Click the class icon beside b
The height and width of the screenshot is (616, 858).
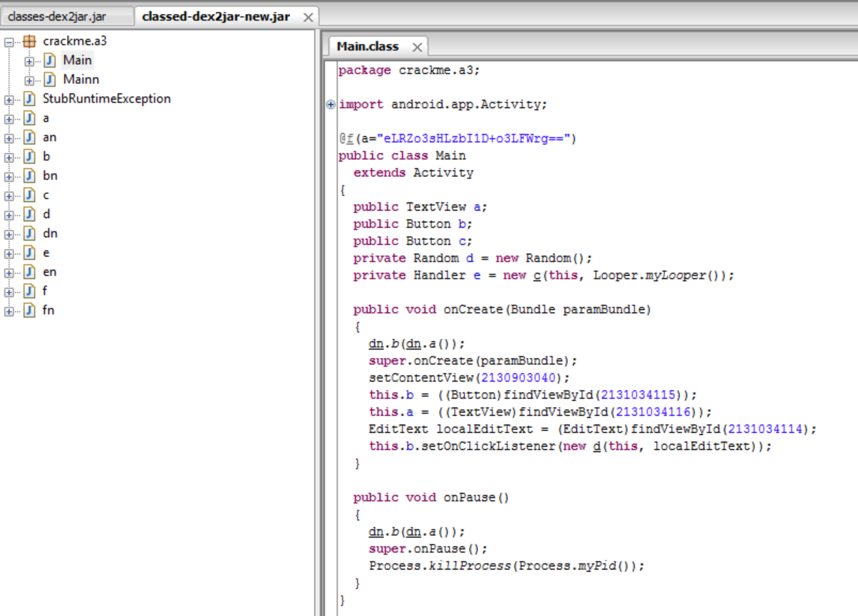click(29, 157)
